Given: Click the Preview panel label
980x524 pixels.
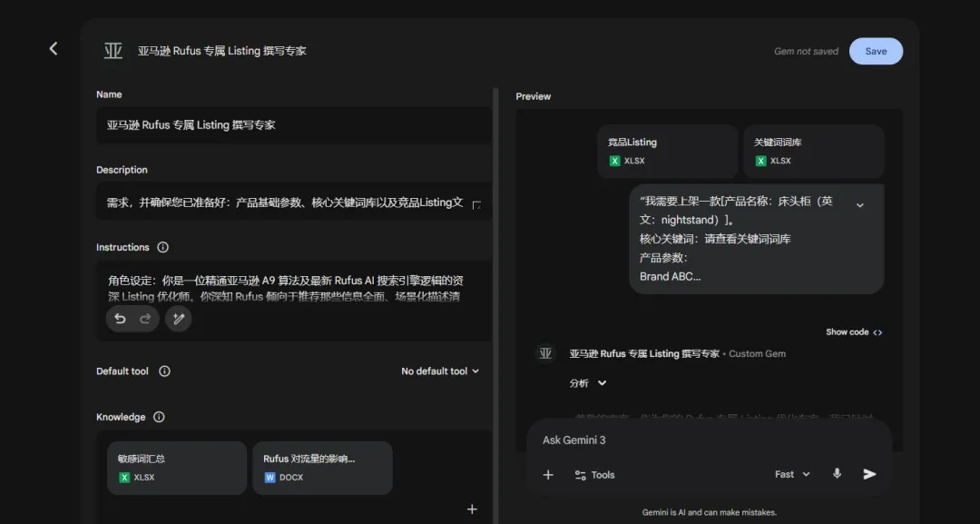Looking at the screenshot, I should click(x=534, y=96).
